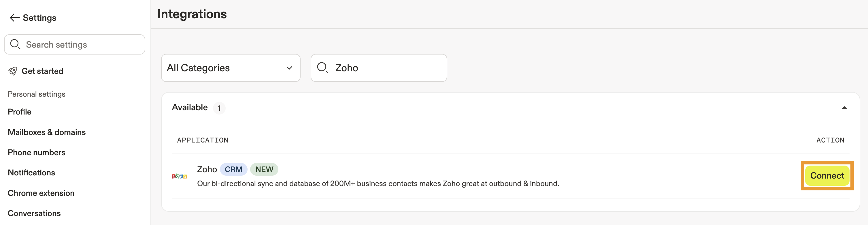
Task: Click the magnifier icon in integrations search
Action: pyautogui.click(x=322, y=68)
